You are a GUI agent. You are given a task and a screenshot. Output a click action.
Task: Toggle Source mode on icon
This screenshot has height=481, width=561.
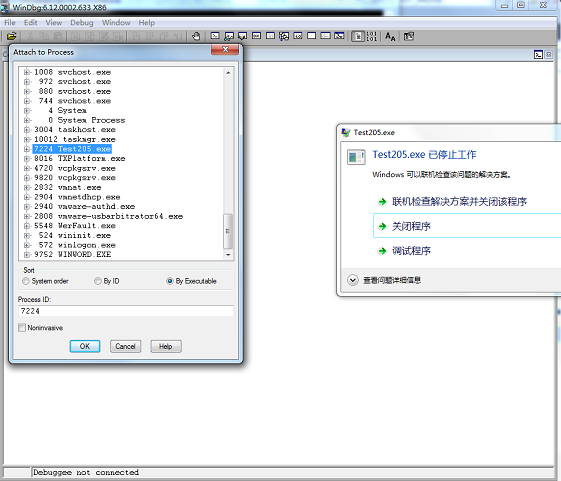coord(358,36)
